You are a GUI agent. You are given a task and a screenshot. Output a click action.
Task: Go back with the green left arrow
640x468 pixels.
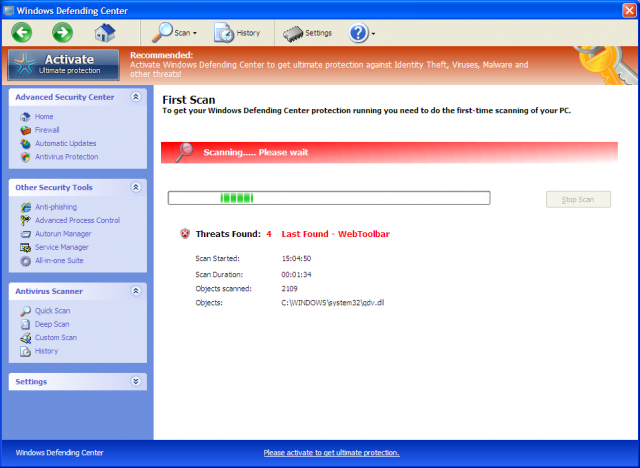coord(22,33)
